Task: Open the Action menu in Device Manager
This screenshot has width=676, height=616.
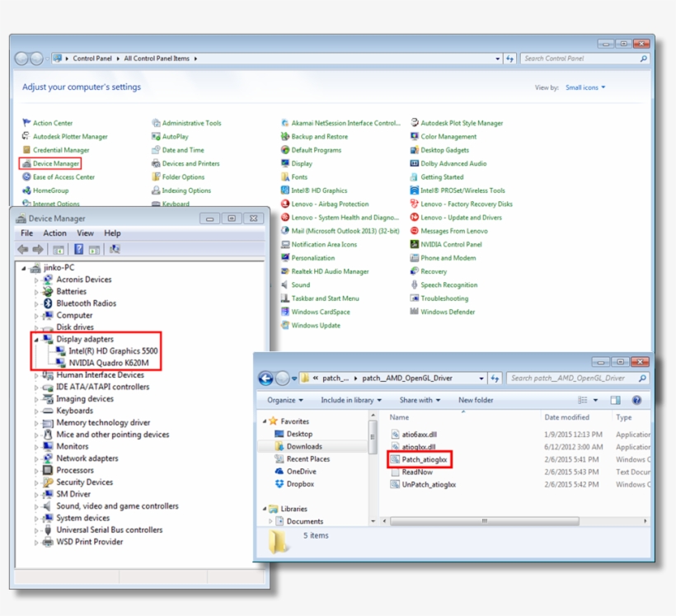Action: coord(55,233)
